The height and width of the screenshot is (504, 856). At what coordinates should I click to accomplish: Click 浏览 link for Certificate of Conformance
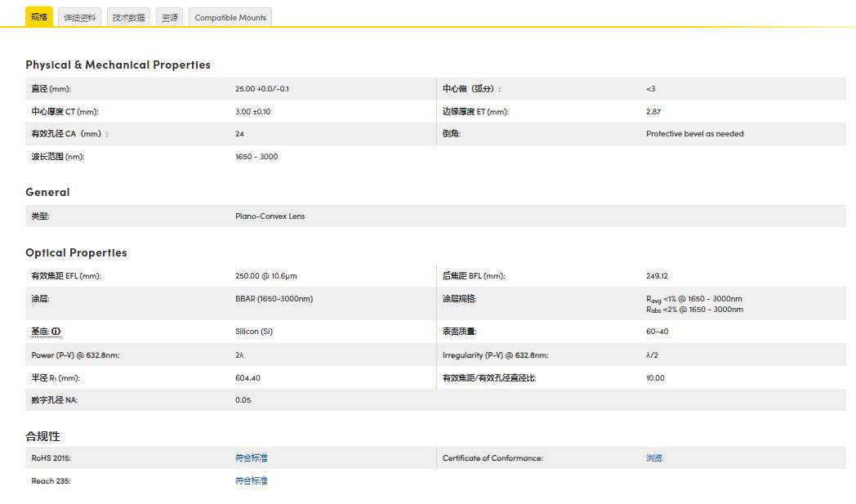coord(654,458)
